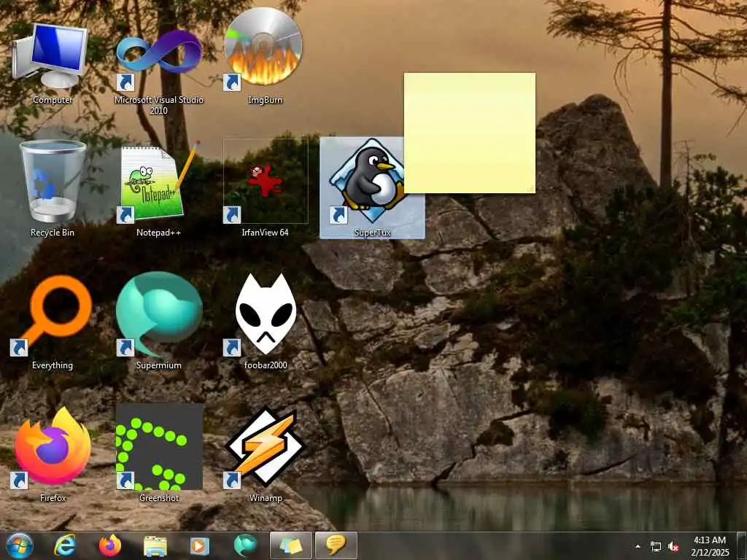Click the IrfanView 64 label text
The width and height of the screenshot is (747, 560).
265,233
